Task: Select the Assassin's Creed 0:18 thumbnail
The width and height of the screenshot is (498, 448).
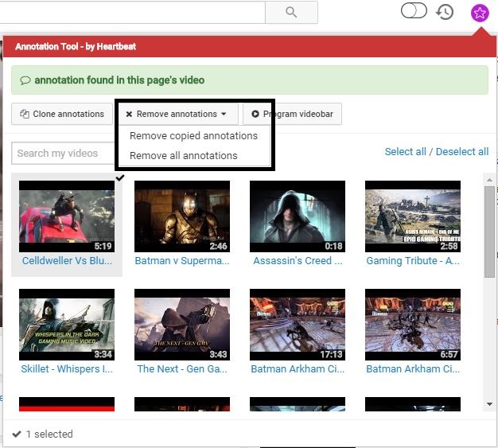Action: pos(298,216)
